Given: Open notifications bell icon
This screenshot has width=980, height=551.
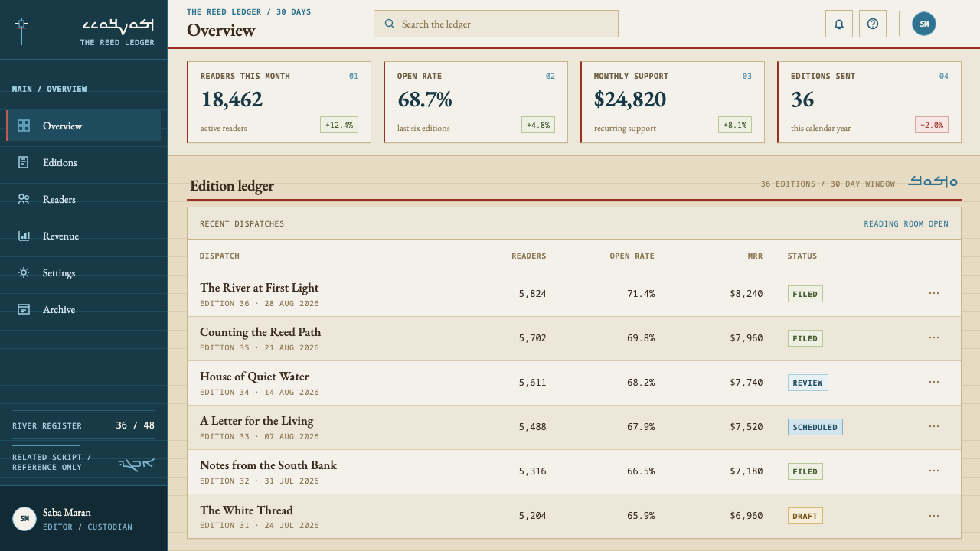Looking at the screenshot, I should coord(838,24).
